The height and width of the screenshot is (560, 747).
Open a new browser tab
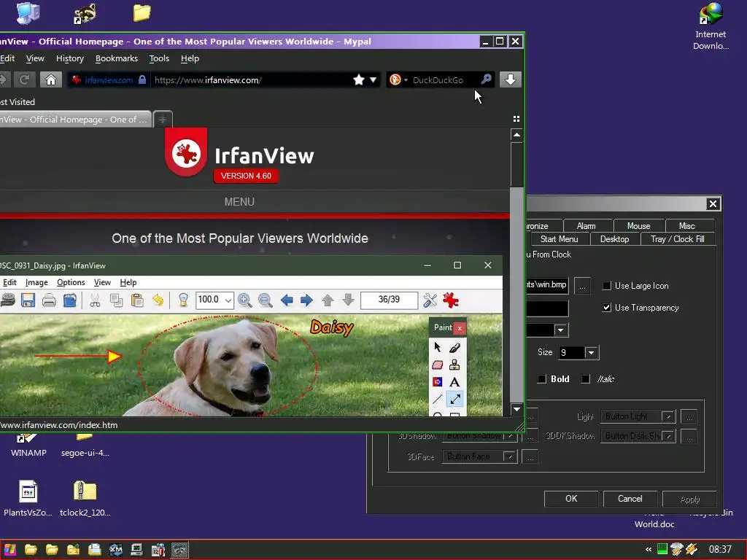(x=163, y=119)
